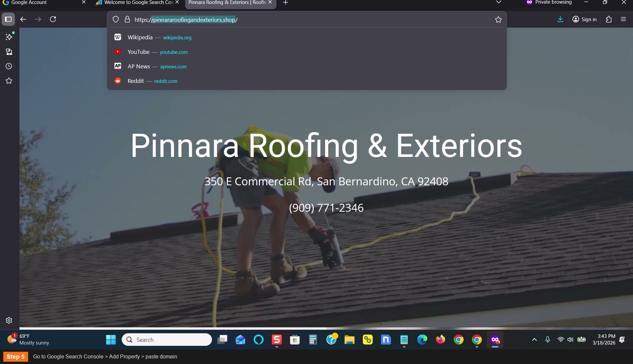Screen dimensions: 633x364
Task: Open the downloads panel
Action: pyautogui.click(x=560, y=19)
